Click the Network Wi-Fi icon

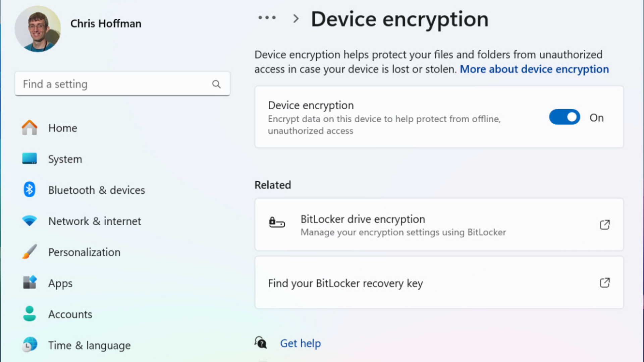click(30, 221)
